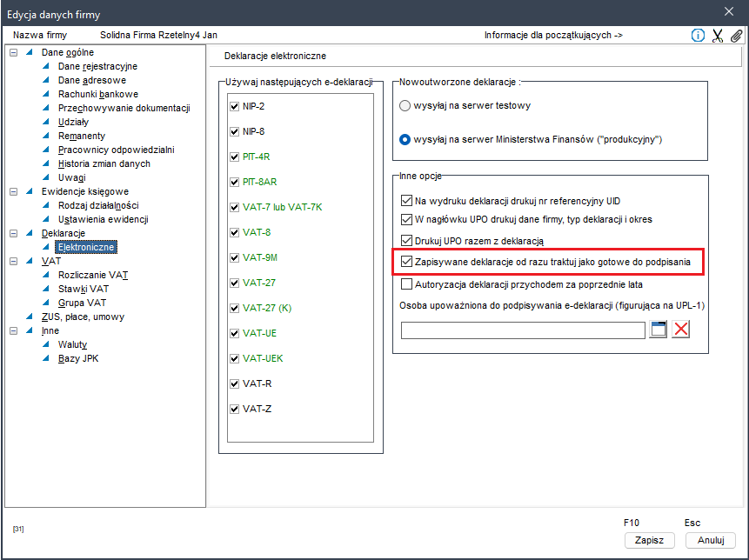Collapse the VAT tree node
The height and width of the screenshot is (560, 749).
point(13,261)
